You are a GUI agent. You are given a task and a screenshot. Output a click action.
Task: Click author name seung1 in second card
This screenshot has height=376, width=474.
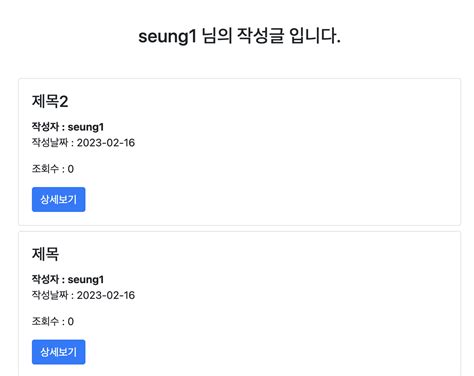click(86, 279)
